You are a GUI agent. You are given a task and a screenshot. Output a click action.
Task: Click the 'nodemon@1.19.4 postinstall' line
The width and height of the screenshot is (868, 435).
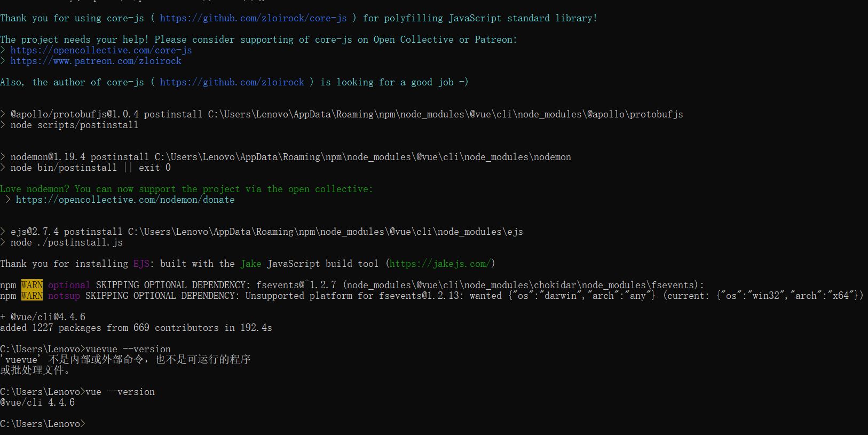[x=286, y=157]
